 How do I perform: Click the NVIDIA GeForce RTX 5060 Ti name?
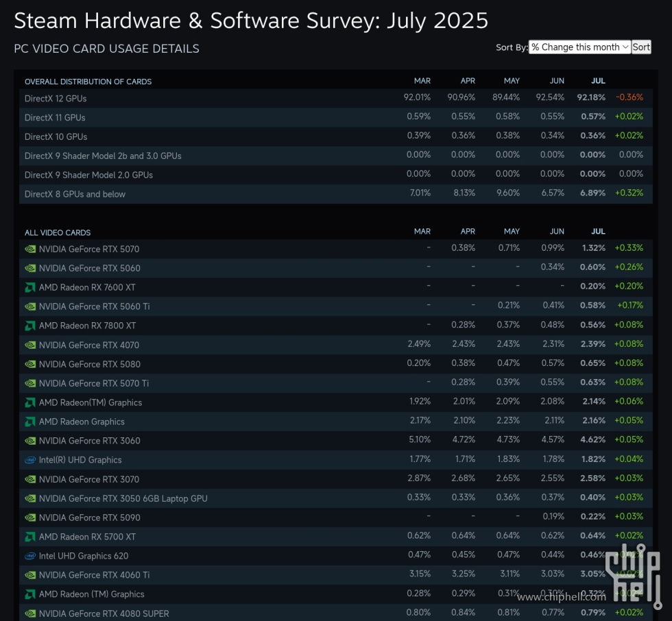pos(95,306)
